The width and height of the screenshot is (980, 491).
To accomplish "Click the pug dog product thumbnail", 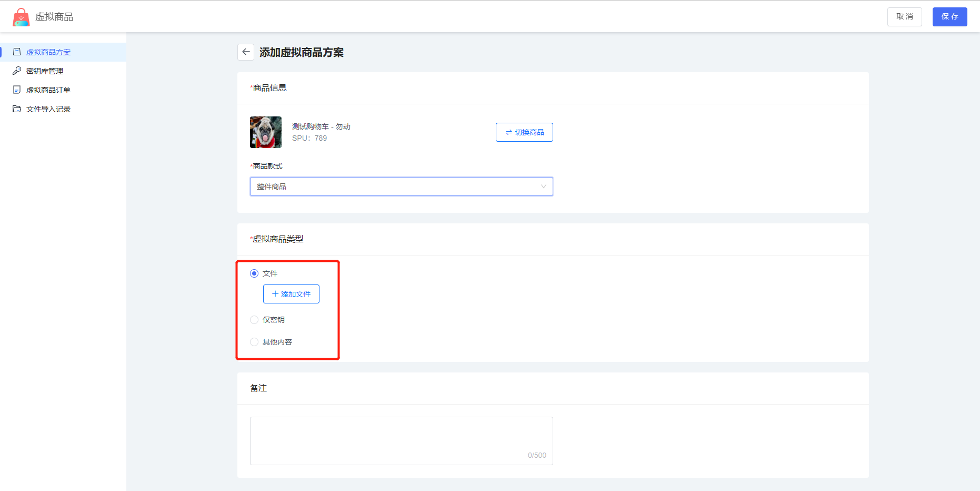I will point(266,132).
